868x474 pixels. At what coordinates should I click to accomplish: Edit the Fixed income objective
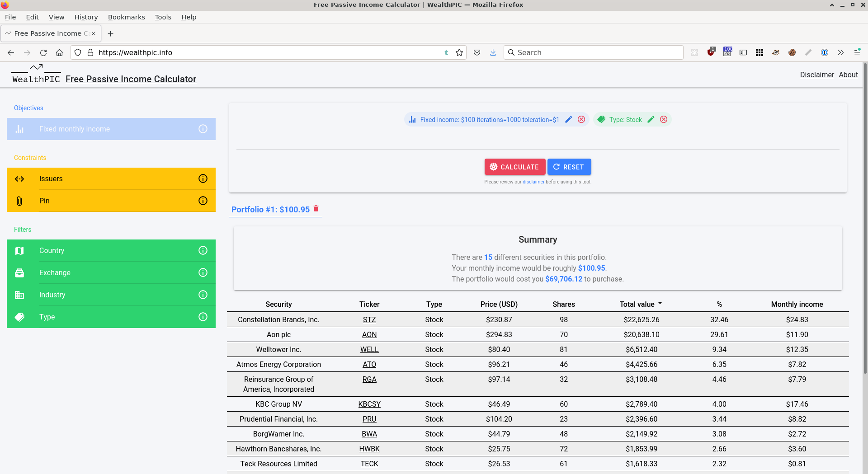coord(569,119)
